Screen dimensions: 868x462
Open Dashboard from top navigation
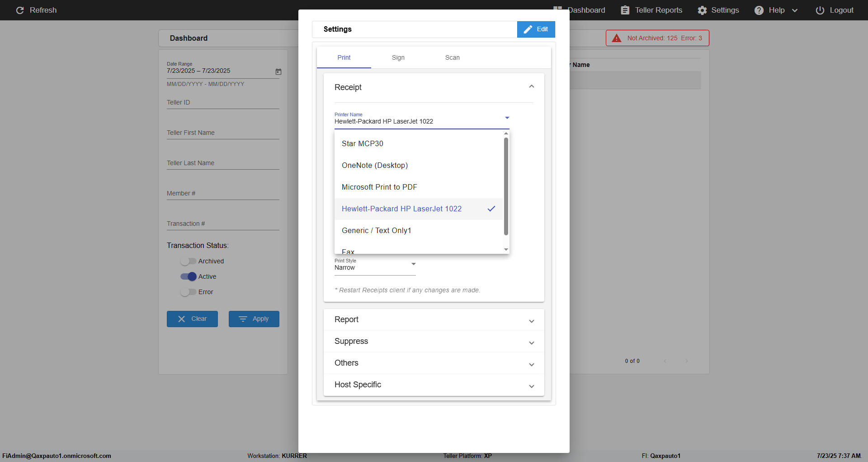(586, 10)
